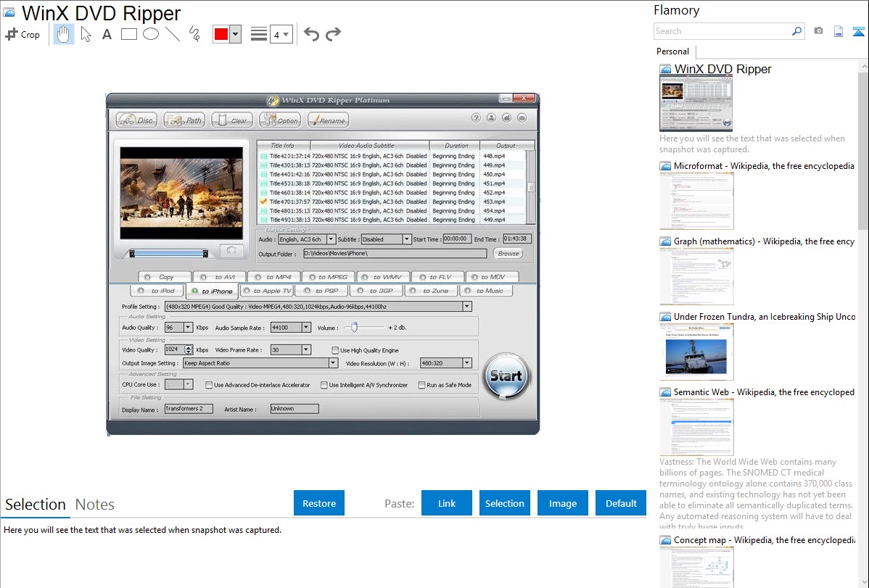
Task: Select the 'to AVI' output option
Action: point(218,276)
